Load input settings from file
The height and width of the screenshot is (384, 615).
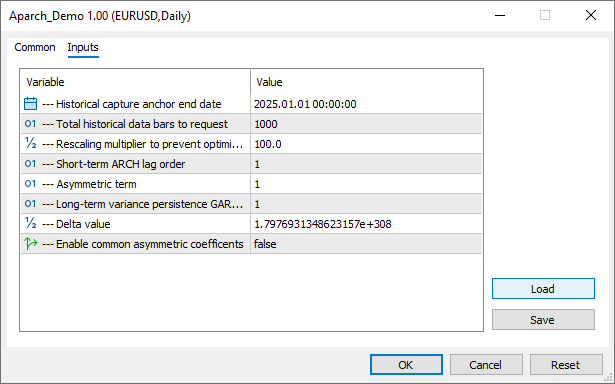(543, 289)
